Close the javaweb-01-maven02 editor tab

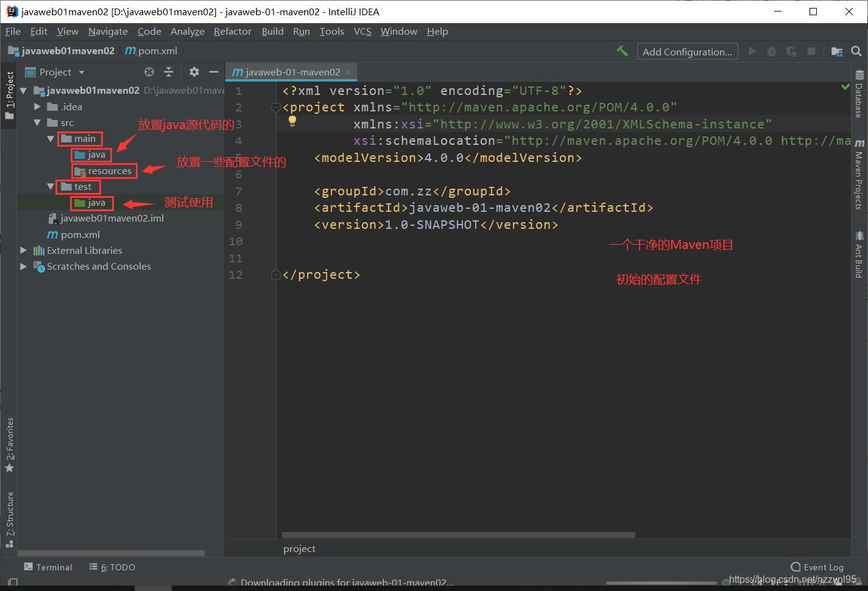click(x=348, y=72)
